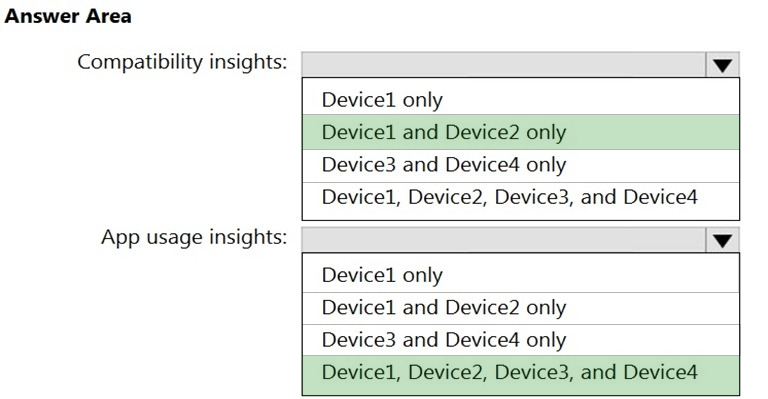Click the Compatibility insights label text
This screenshot has height=399, width=768.
tap(182, 62)
